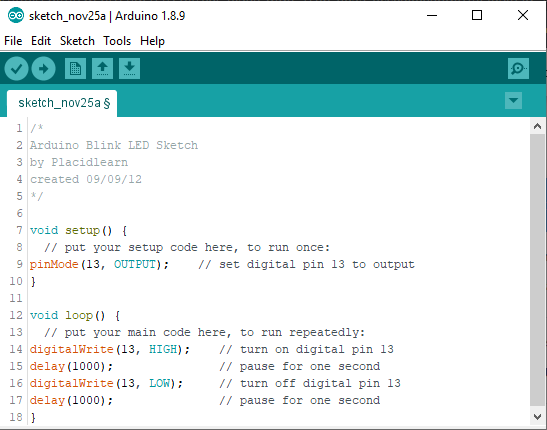Open the File menu
This screenshot has height=430, width=547.
click(x=13, y=41)
